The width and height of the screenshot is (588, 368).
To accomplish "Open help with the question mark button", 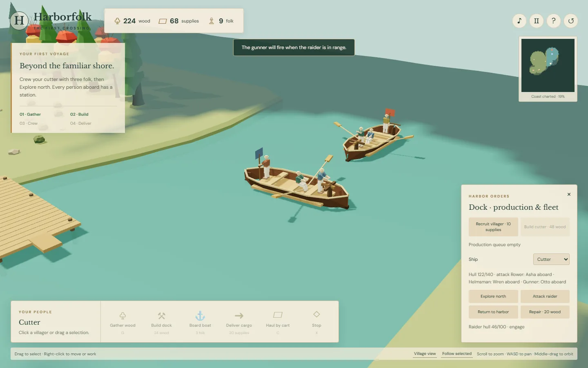I will click(554, 21).
